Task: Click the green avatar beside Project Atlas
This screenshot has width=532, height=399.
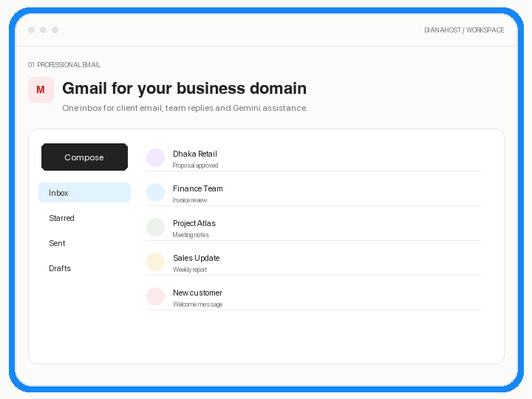Action: [155, 227]
